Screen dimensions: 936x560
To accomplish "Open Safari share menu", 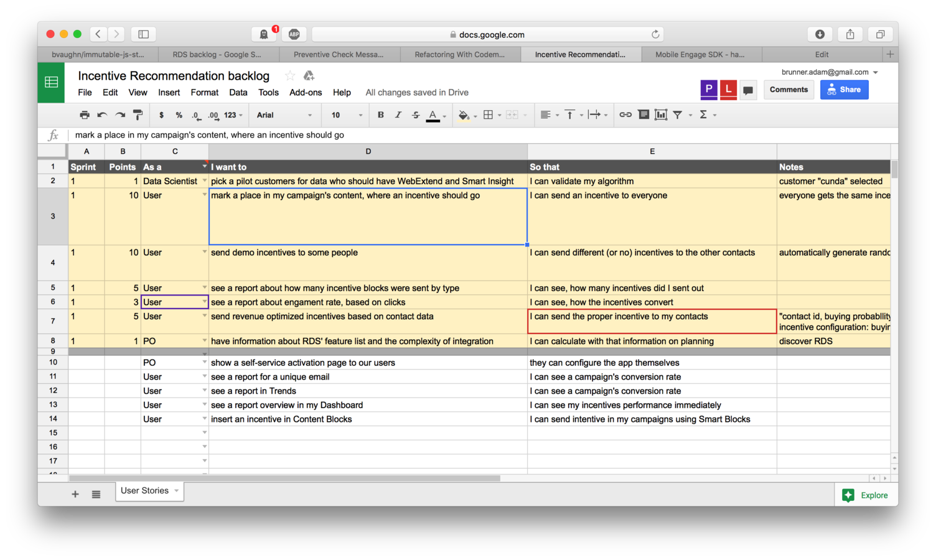I will tap(849, 34).
